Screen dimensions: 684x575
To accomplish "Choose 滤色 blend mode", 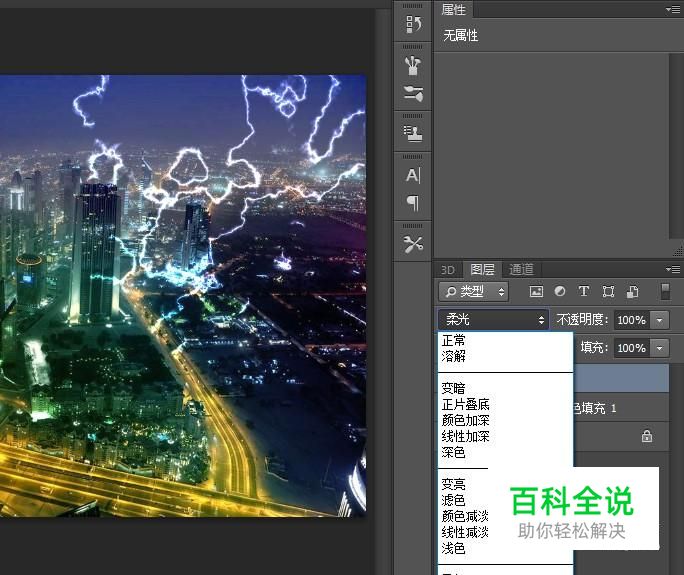I will [x=453, y=500].
